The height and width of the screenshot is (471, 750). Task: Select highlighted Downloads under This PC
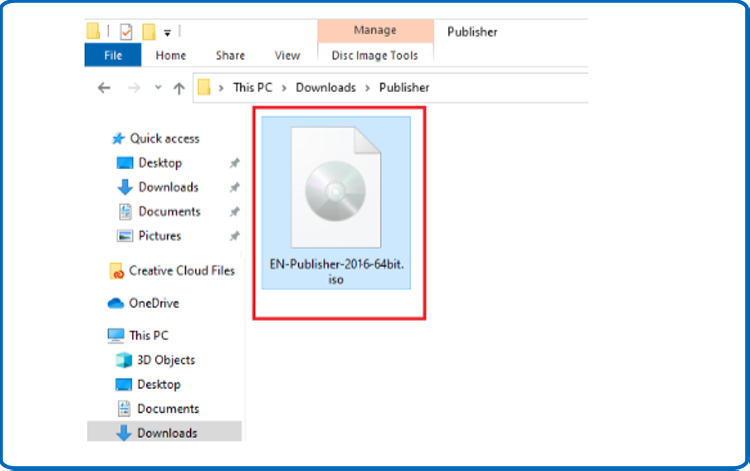[165, 432]
